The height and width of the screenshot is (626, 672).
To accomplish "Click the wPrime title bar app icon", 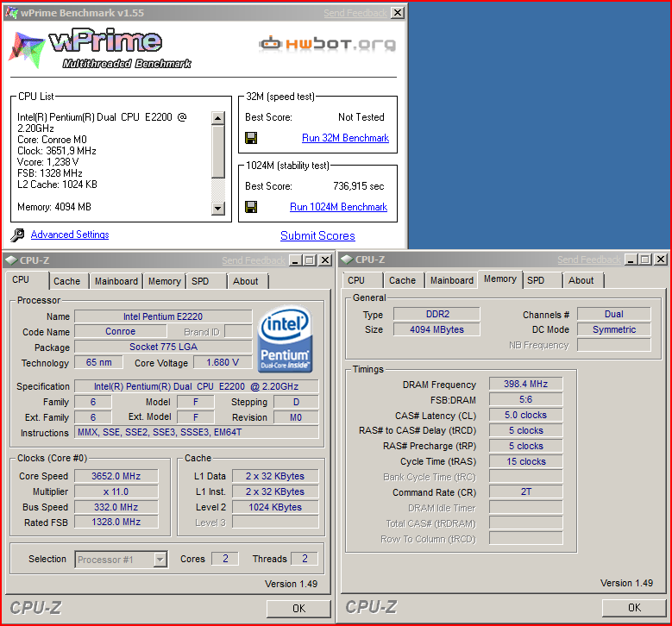I will coord(10,12).
